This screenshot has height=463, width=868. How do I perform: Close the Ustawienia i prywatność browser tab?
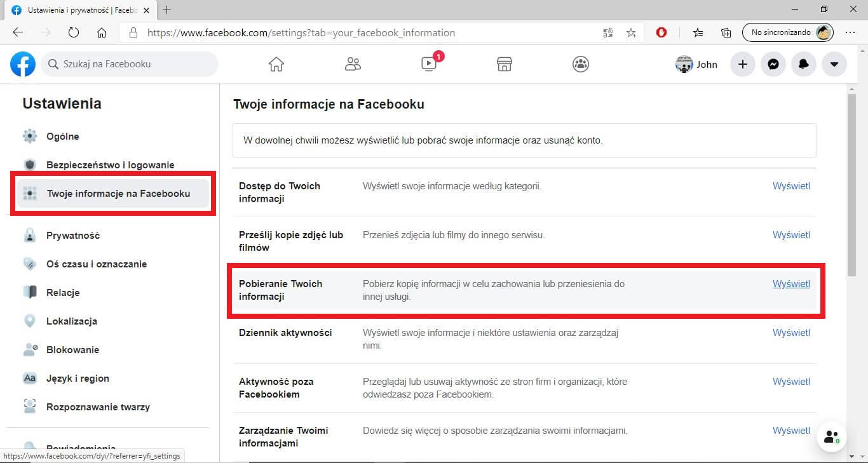tap(146, 10)
